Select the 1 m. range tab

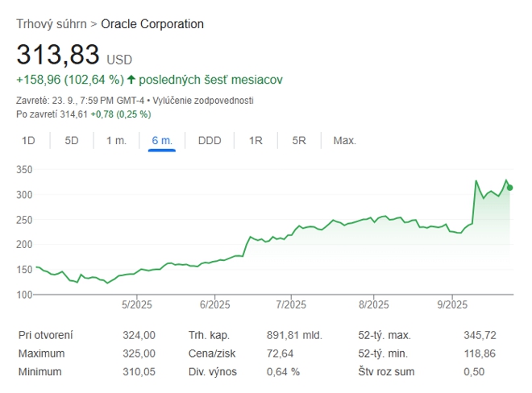pos(116,141)
